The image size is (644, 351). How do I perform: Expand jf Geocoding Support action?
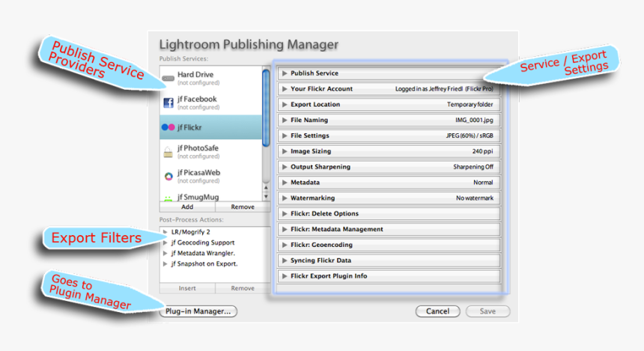coord(165,242)
